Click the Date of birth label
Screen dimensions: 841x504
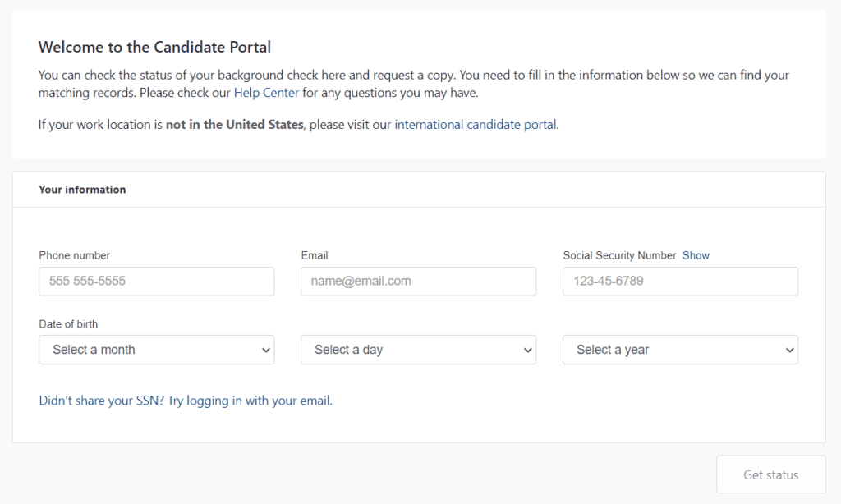(x=68, y=324)
